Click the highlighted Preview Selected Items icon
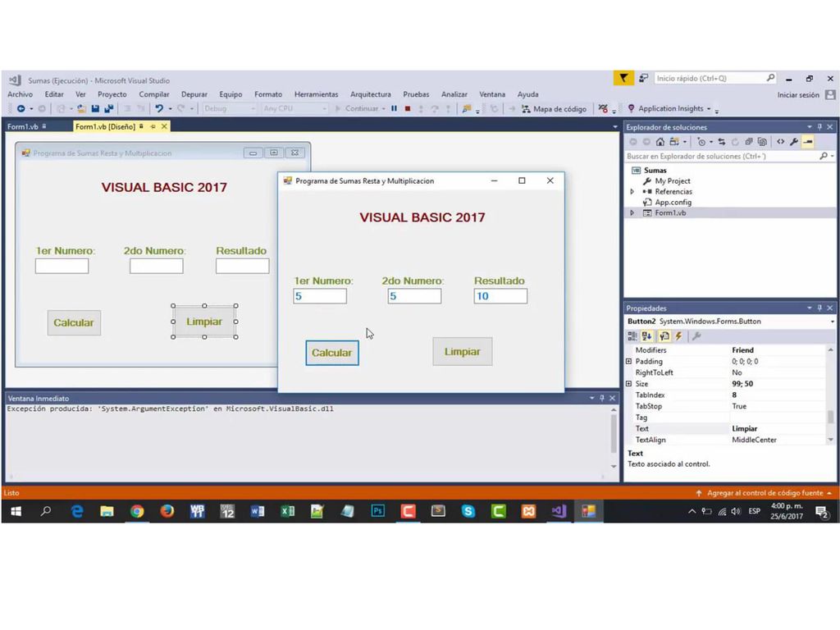 [808, 142]
